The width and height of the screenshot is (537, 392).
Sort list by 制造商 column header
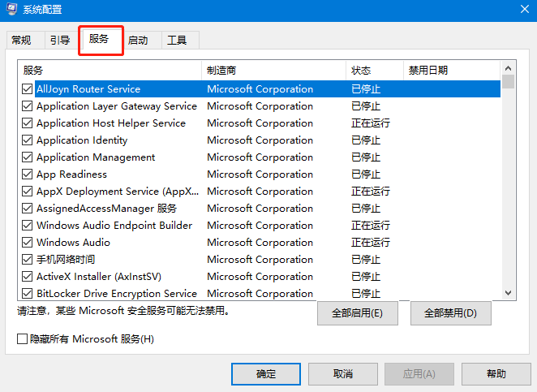click(273, 71)
